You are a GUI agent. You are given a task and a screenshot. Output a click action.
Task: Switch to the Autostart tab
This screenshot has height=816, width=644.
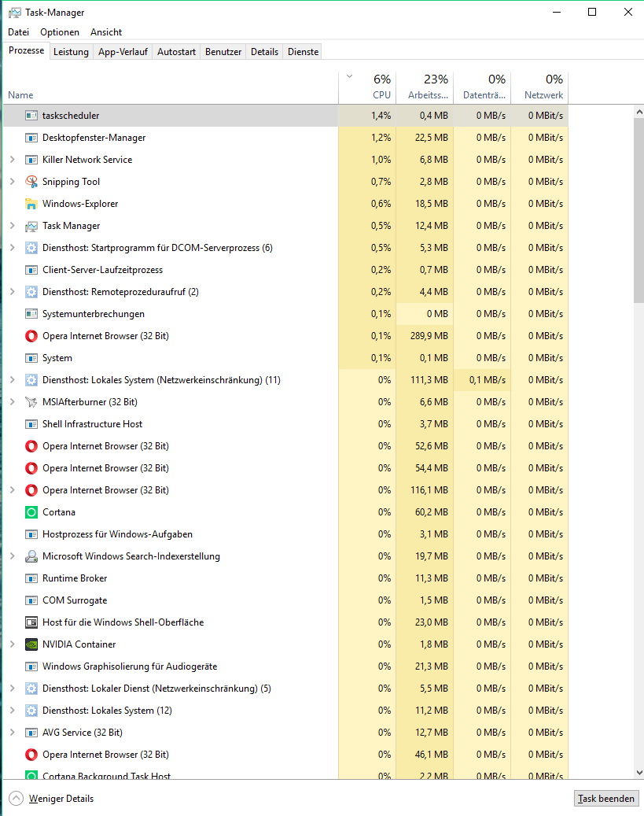[x=176, y=52]
